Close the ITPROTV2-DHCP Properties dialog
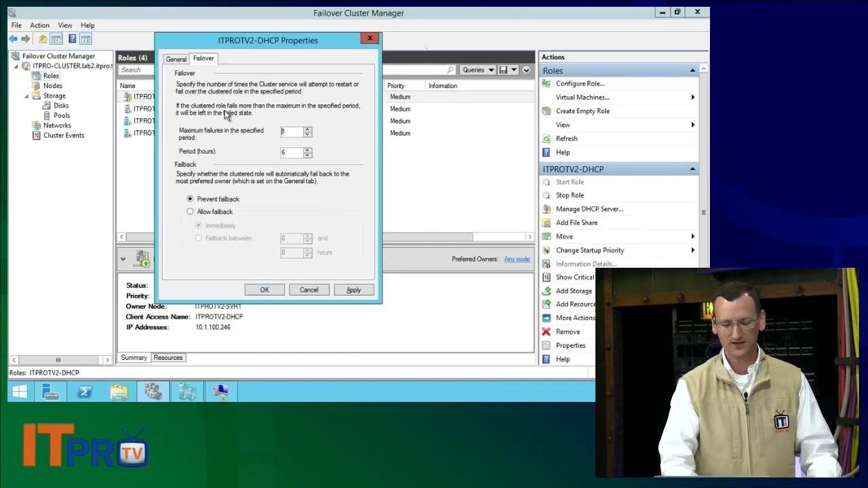 click(x=370, y=38)
